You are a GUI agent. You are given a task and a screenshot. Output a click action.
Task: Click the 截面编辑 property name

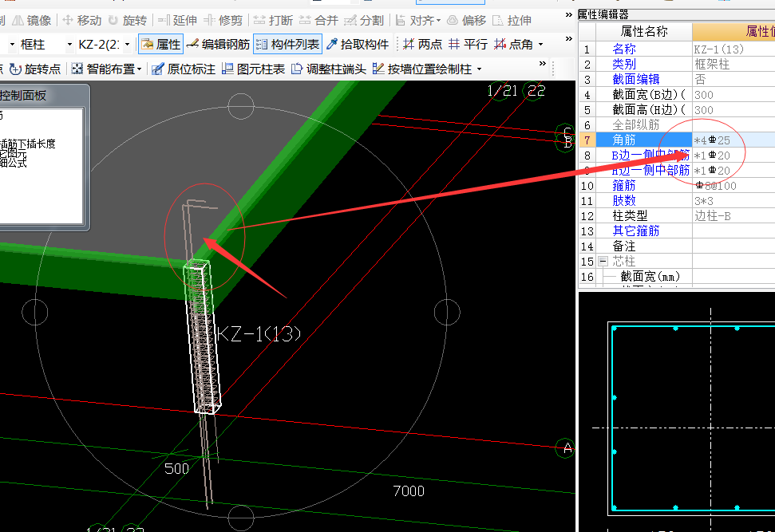point(635,80)
